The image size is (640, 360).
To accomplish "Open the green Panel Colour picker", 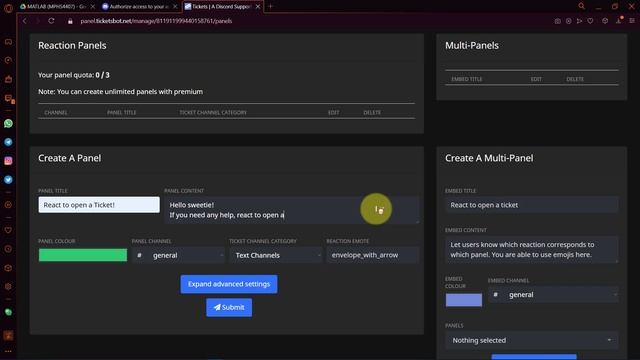I will tap(83, 255).
